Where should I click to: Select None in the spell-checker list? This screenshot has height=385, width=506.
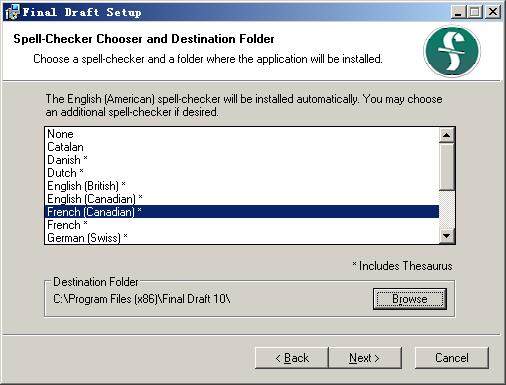(x=242, y=134)
